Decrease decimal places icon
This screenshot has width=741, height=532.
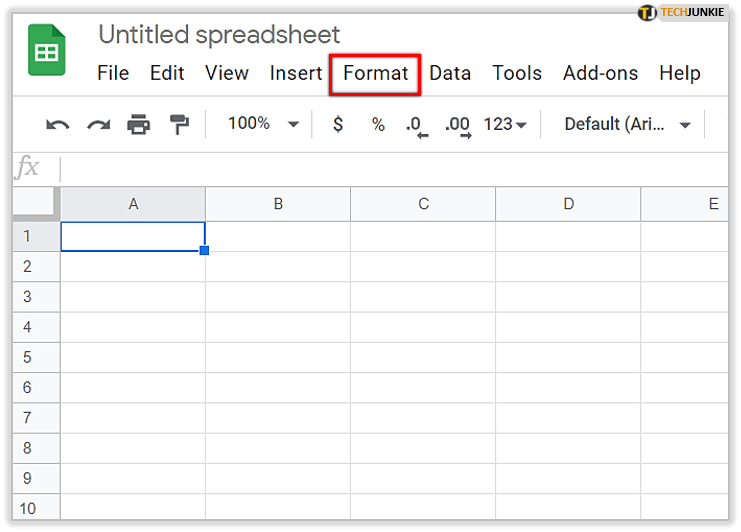415,125
